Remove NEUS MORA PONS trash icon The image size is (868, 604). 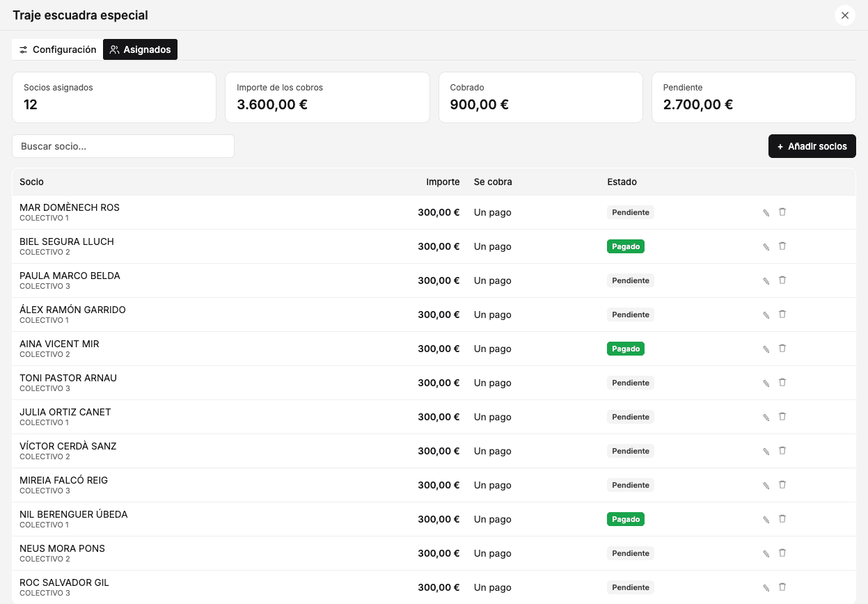pyautogui.click(x=782, y=553)
